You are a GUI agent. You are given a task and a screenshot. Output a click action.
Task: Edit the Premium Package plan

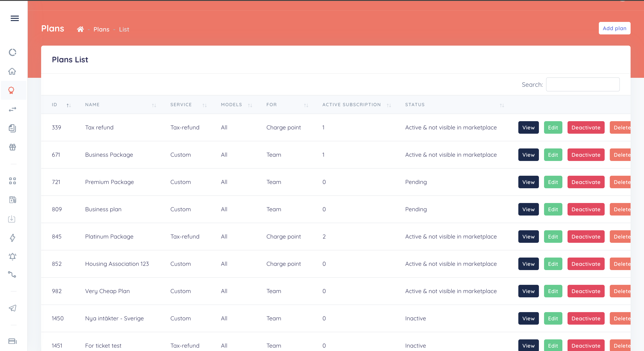coord(553,182)
